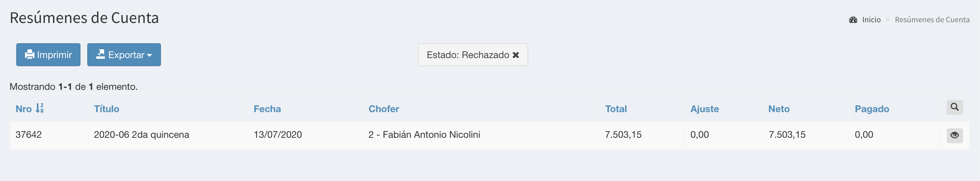Sort table by Nro column header

tap(24, 109)
